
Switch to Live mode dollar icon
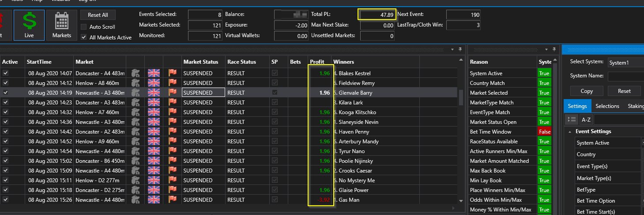click(x=29, y=25)
